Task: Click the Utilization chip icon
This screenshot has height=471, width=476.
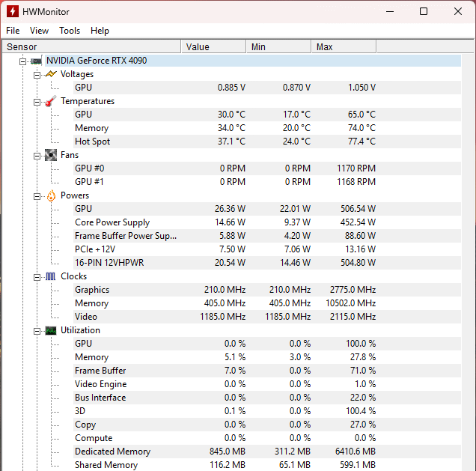Action: (50, 330)
